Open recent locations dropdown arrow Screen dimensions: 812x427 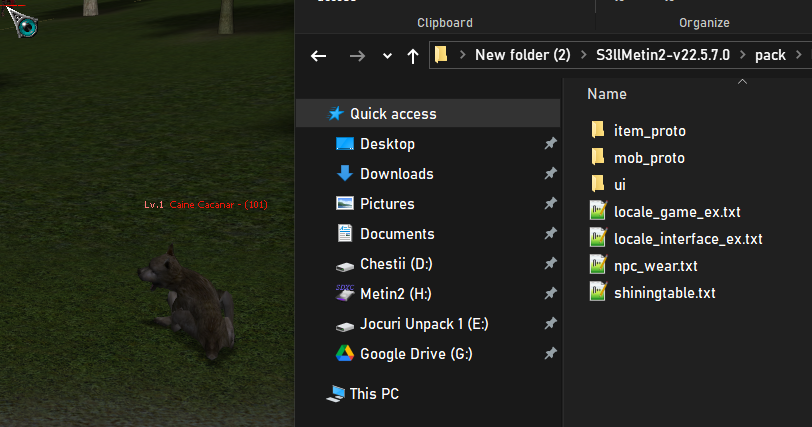click(x=387, y=56)
